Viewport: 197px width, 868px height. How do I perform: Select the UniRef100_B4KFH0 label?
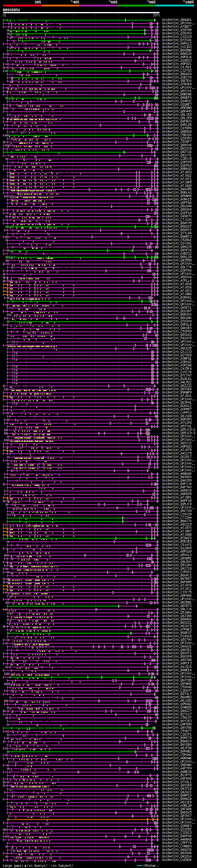[177, 836]
